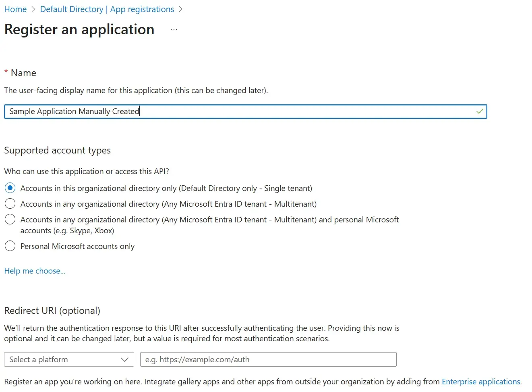Click the Name field label

(x=23, y=73)
